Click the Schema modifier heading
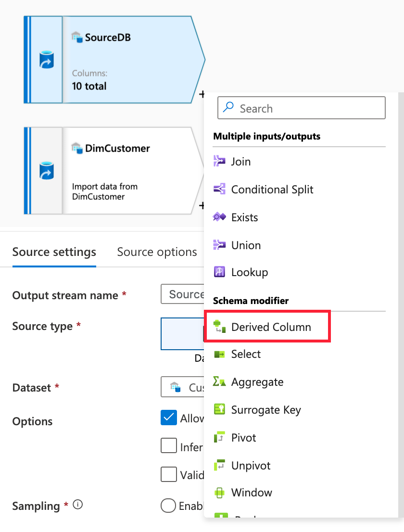The image size is (404, 532). (251, 301)
